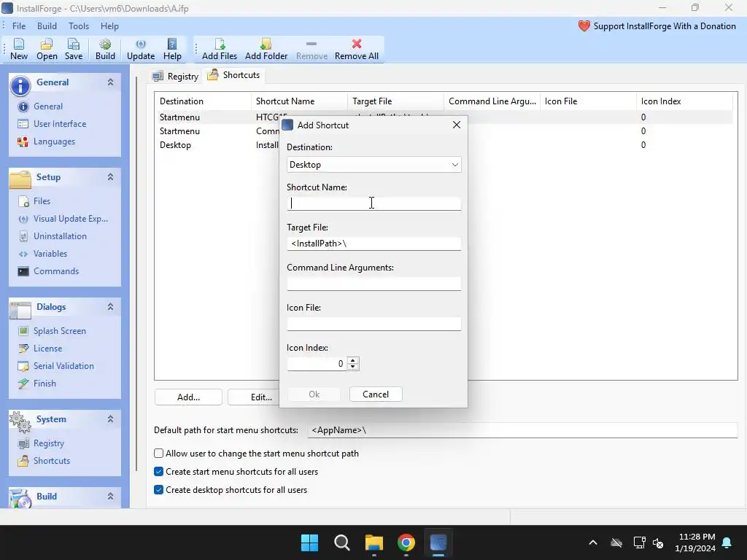Decrease the Icon Index value
The width and height of the screenshot is (747, 560).
[353, 367]
